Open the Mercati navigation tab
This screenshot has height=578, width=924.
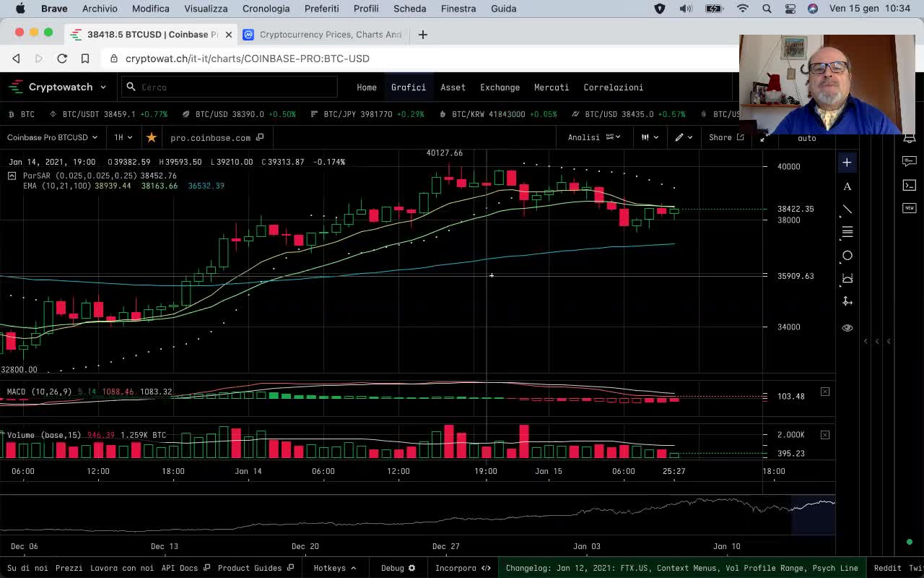(552, 87)
